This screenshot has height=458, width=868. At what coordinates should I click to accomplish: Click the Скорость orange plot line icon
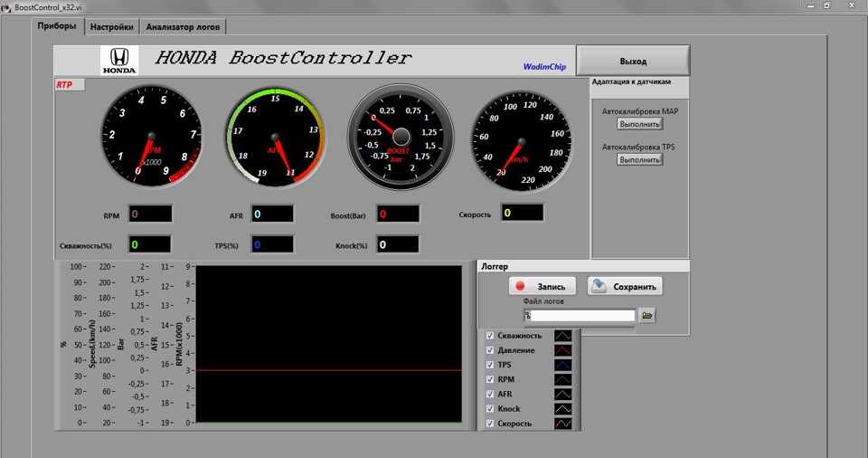563,424
